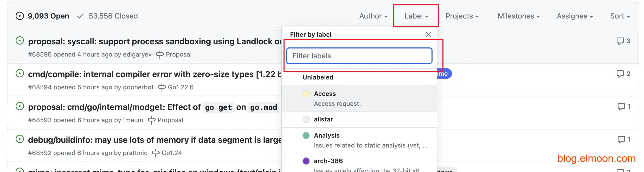Close the Filter by label popup

tap(428, 34)
